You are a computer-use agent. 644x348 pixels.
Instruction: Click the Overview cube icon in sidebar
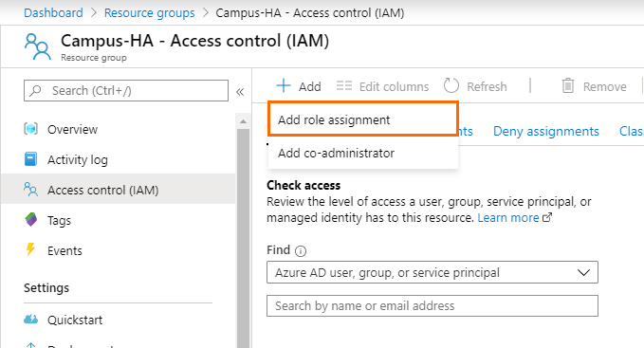click(x=30, y=129)
